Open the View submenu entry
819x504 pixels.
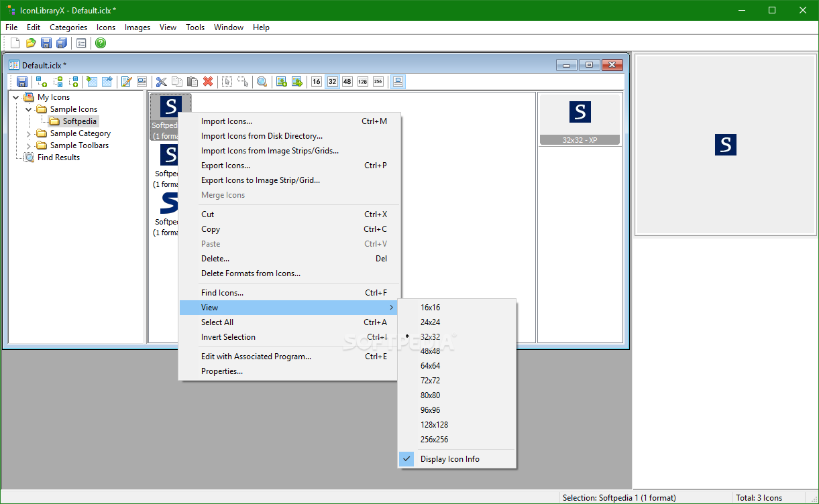click(289, 308)
